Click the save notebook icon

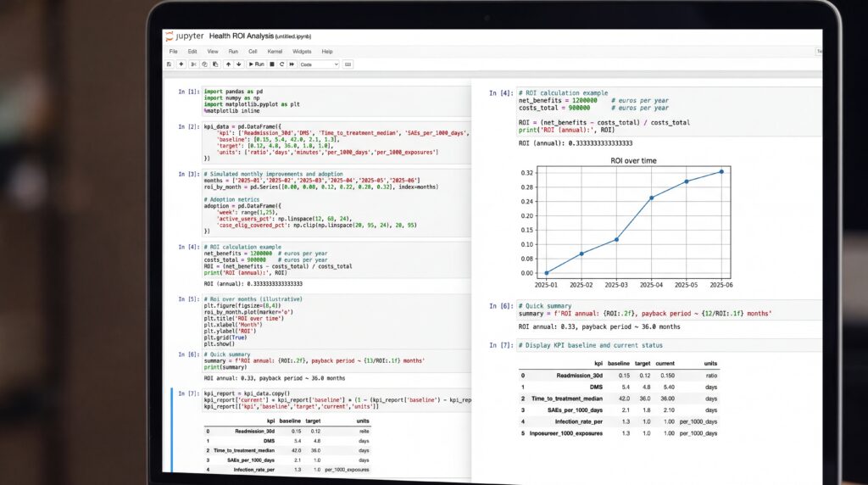[170, 64]
